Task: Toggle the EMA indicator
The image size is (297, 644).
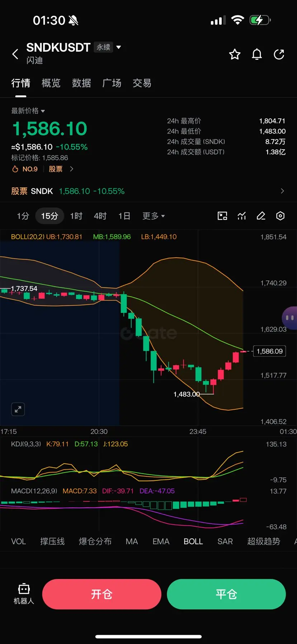Action: [x=161, y=541]
